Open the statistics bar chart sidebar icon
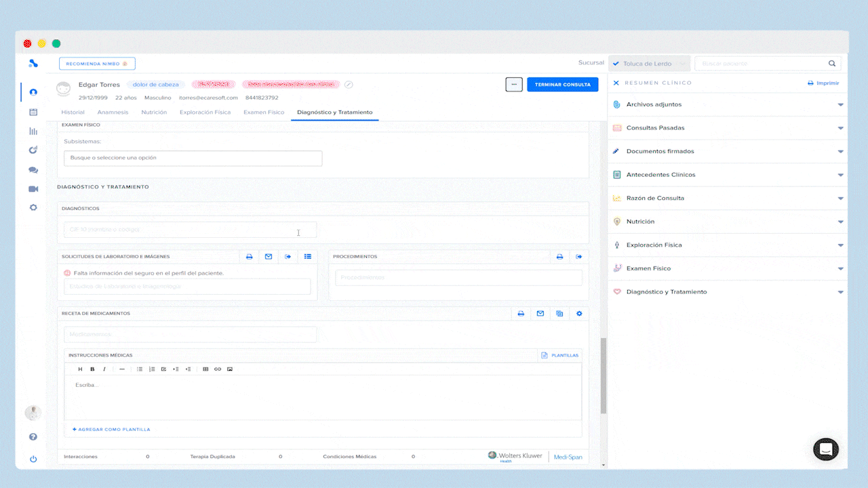The image size is (868, 488). click(x=33, y=131)
